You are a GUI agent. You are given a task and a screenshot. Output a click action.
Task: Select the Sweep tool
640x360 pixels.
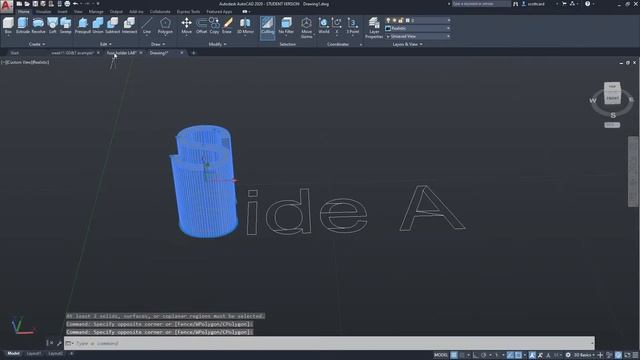pos(66,25)
